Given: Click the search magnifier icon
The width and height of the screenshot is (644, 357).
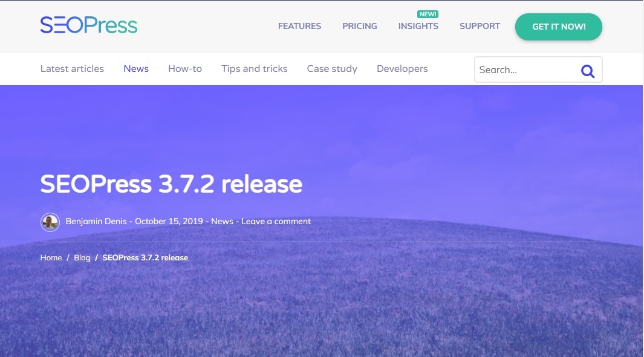Looking at the screenshot, I should tap(588, 71).
